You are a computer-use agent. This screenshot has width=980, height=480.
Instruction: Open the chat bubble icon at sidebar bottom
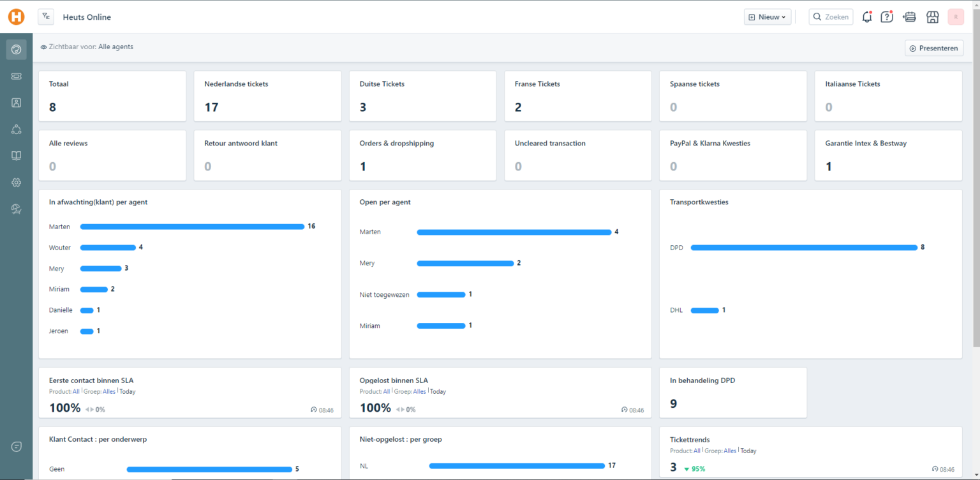17,447
